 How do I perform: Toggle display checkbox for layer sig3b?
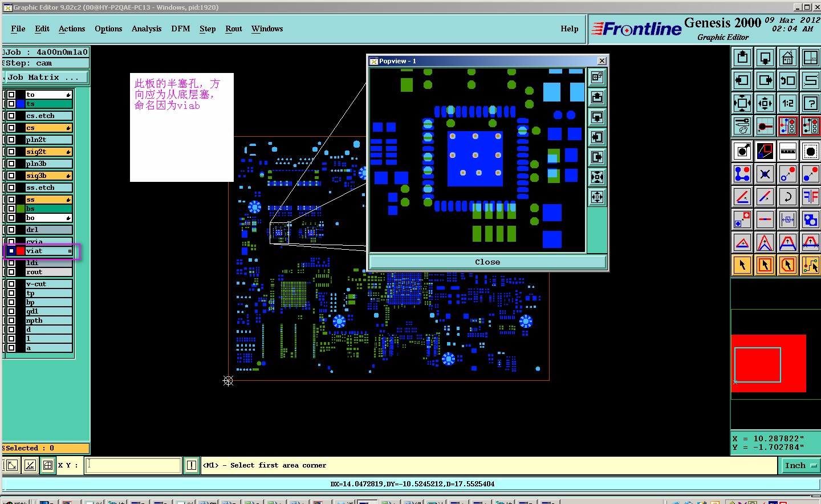click(x=11, y=176)
